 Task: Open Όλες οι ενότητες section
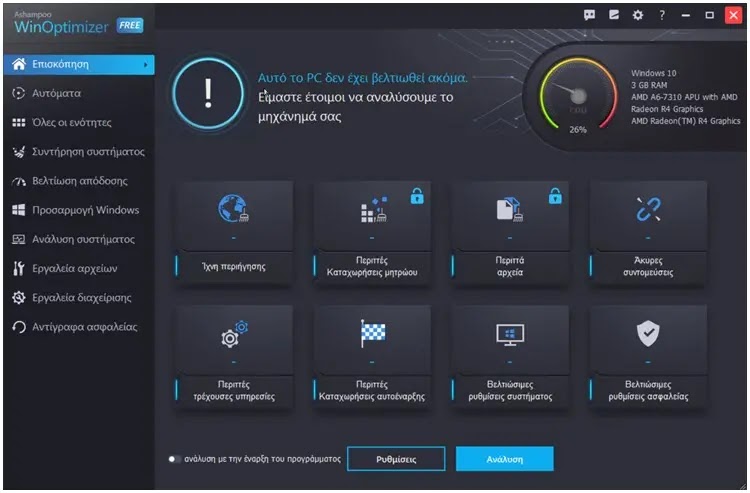click(72, 123)
